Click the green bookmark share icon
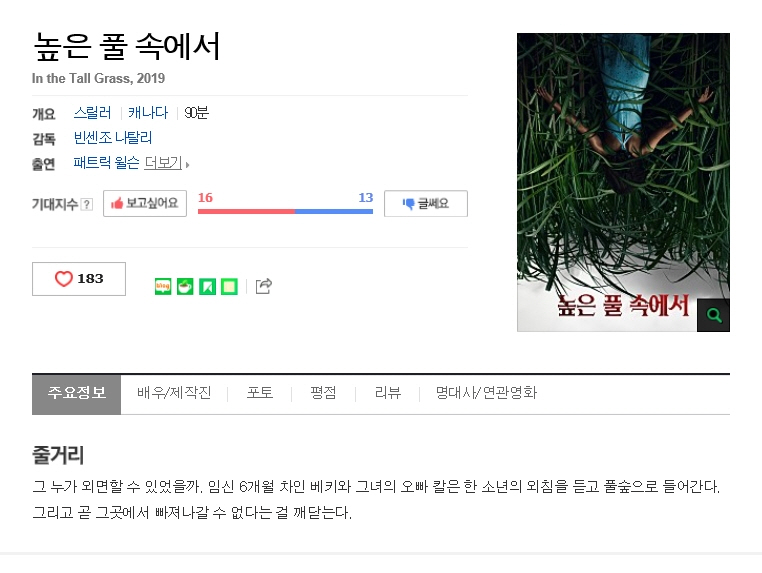 (x=208, y=286)
